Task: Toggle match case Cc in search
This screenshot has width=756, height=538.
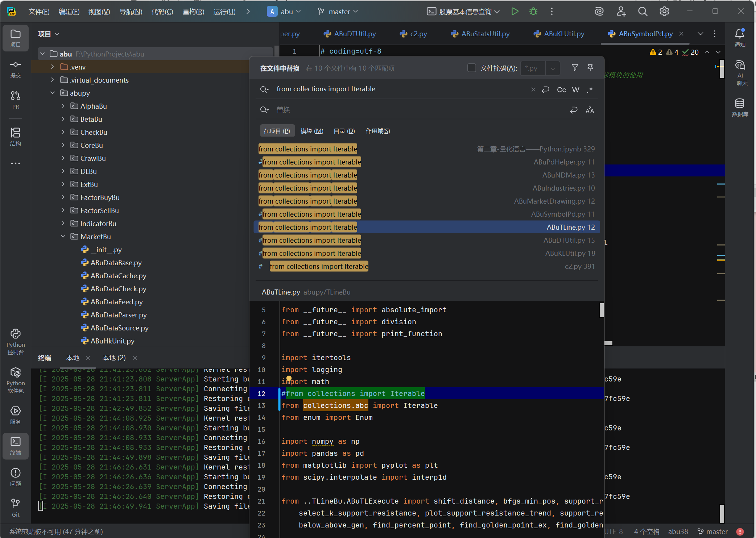Action: coord(561,89)
